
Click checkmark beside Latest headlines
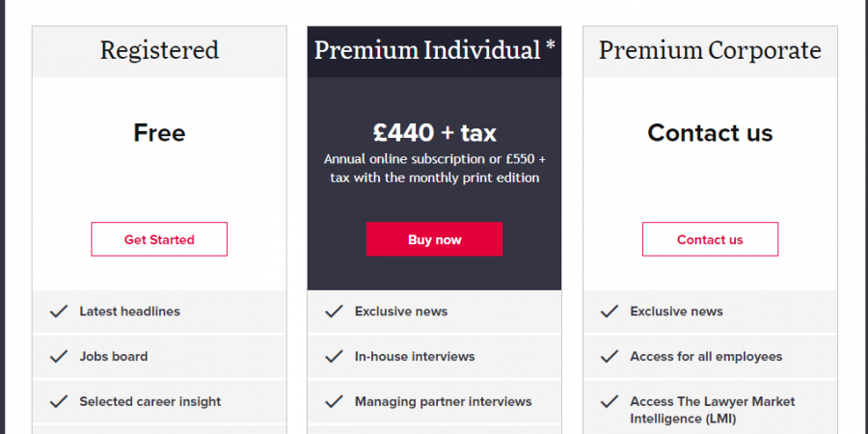[x=59, y=312]
